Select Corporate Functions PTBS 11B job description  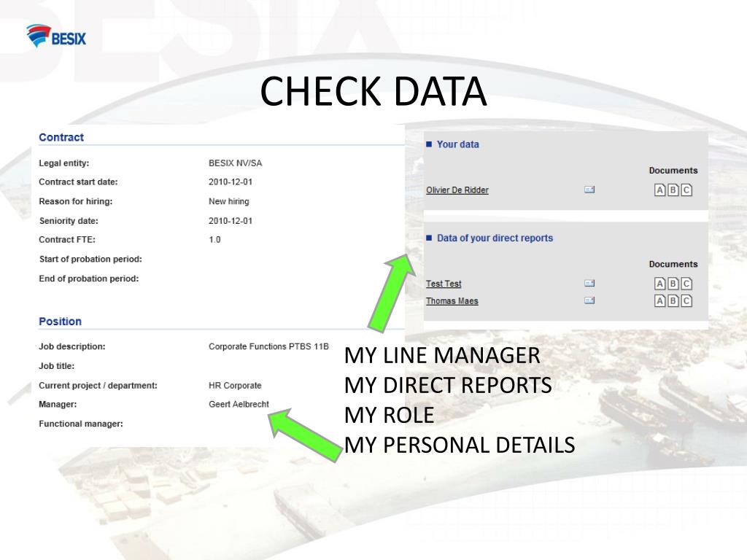pos(268,346)
